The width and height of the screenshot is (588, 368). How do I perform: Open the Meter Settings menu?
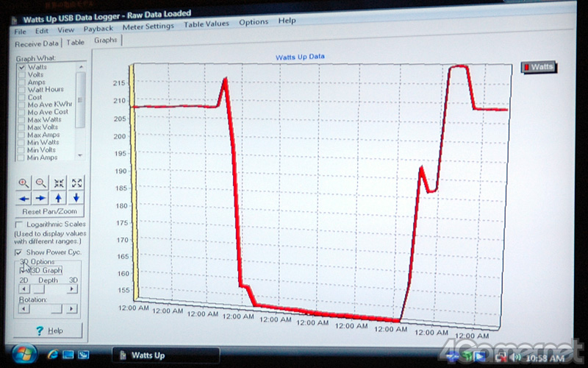tap(148, 26)
